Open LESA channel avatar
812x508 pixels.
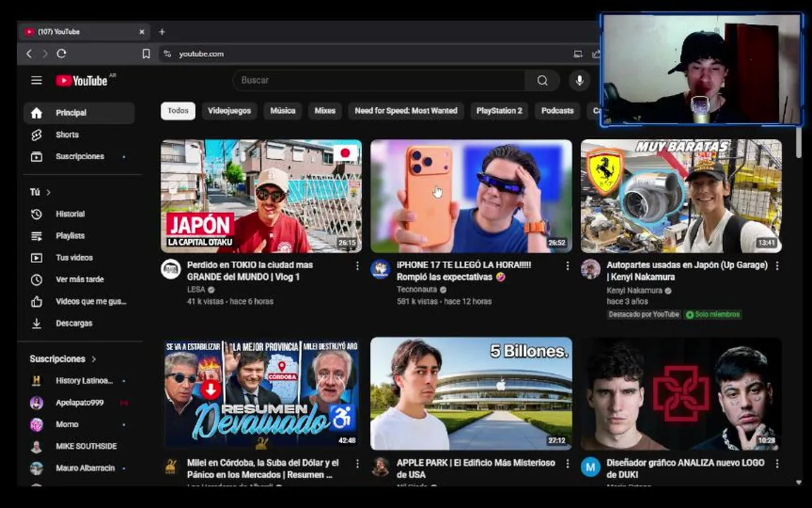click(171, 269)
